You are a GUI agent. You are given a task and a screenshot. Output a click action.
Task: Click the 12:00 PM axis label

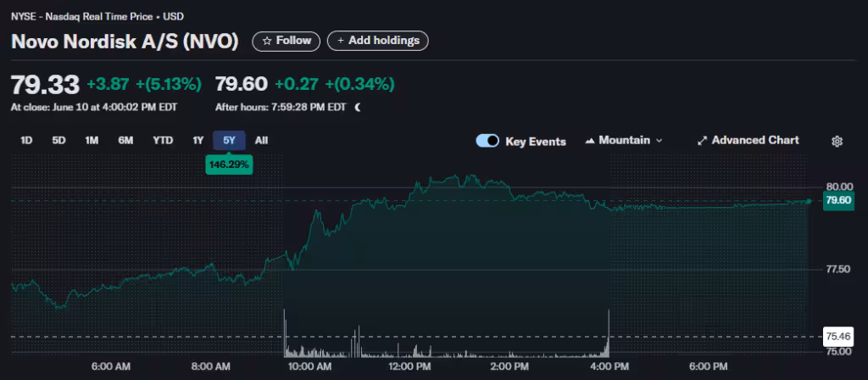[410, 366]
